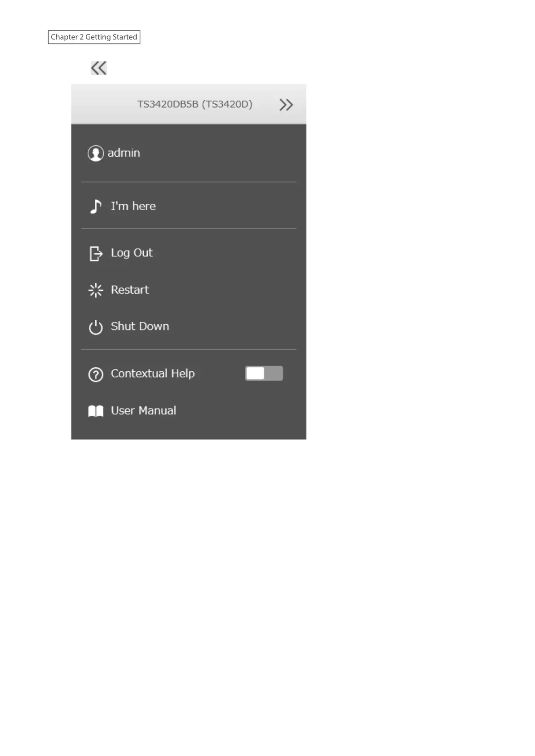Screen dimensions: 535x756
Task: Click the admin username label
Action: coord(124,153)
